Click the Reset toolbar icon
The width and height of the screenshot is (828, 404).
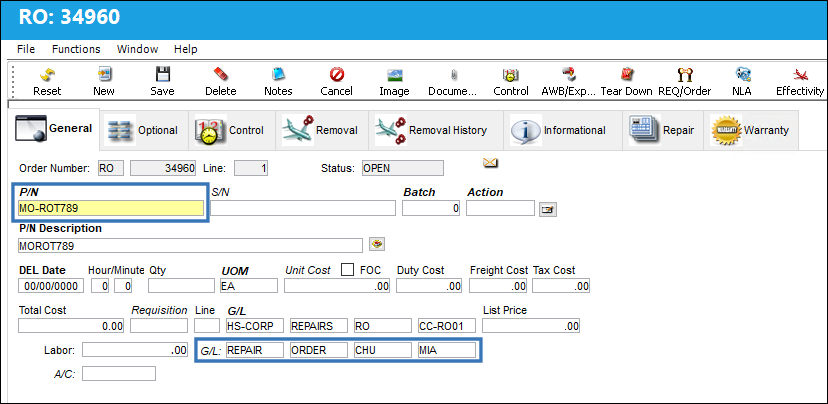point(47,74)
